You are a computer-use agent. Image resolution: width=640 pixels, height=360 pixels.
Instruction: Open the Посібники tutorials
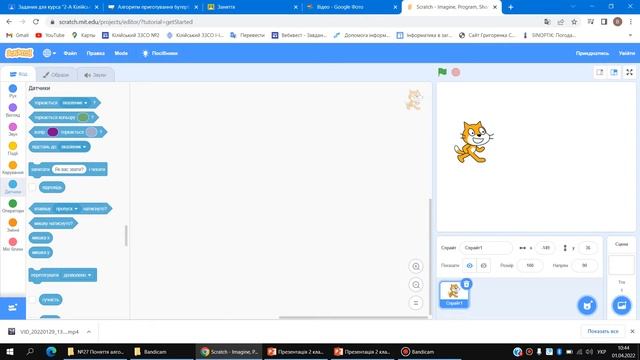[160, 53]
